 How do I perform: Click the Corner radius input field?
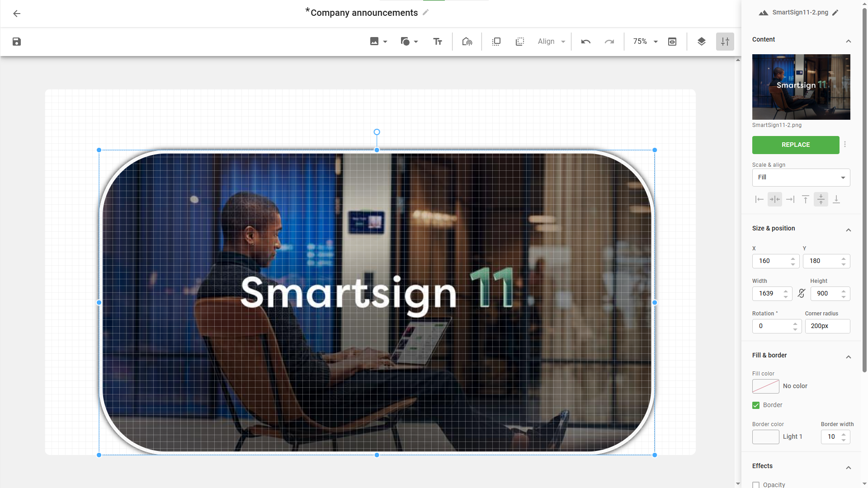[x=827, y=326]
